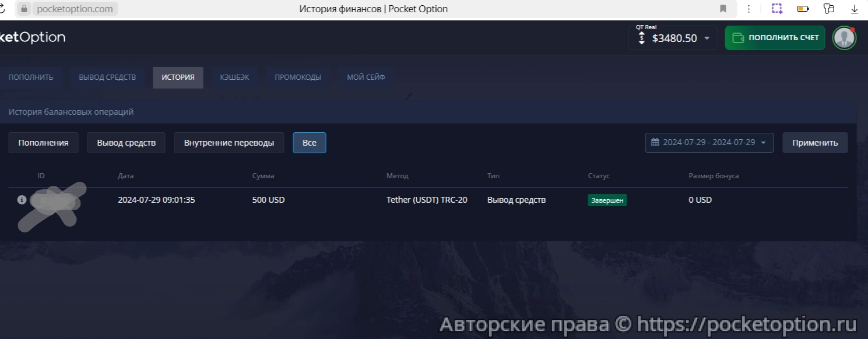868x339 pixels.
Task: Open the date range selector
Action: (x=709, y=142)
